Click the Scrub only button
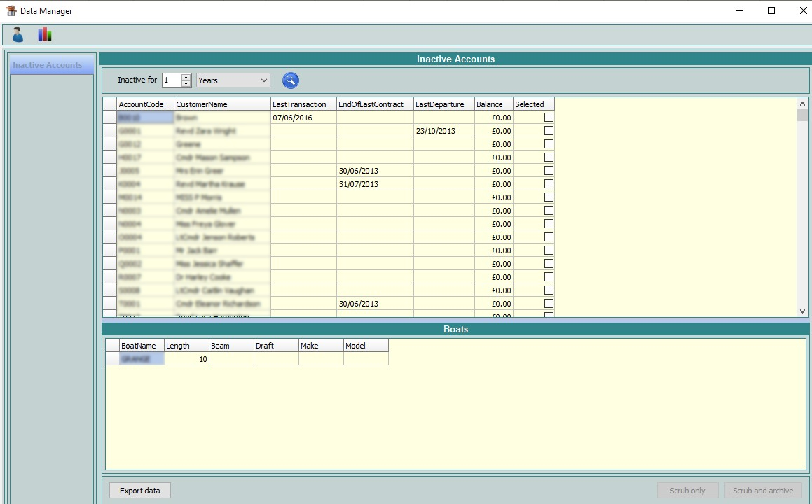Image resolution: width=812 pixels, height=504 pixels. click(687, 491)
